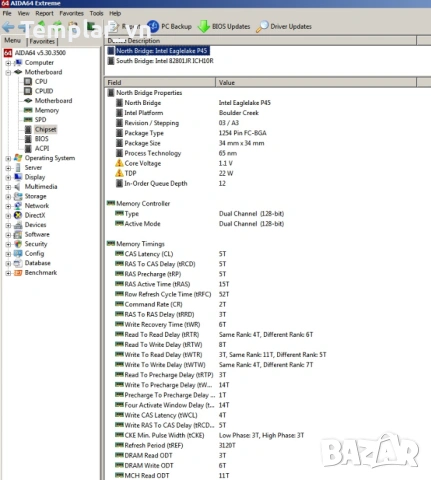Click the back arrow in the toolbar
Image resolution: width=431 pixels, height=480 pixels.
point(8,27)
